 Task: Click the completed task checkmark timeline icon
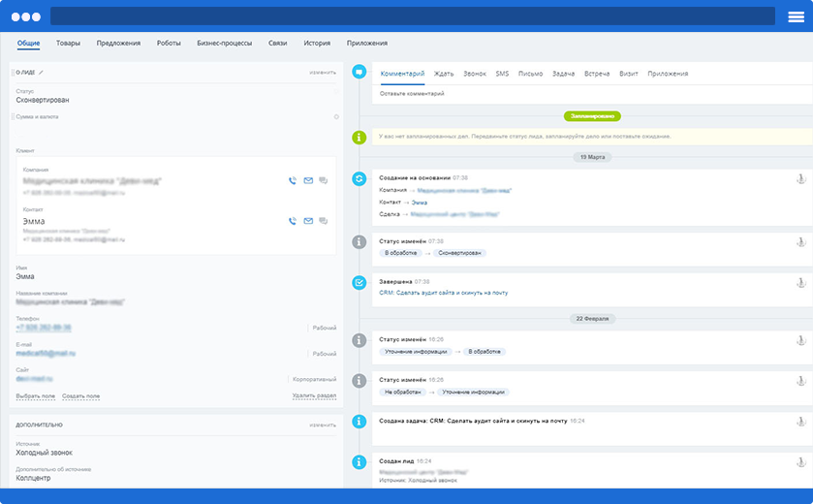(360, 282)
